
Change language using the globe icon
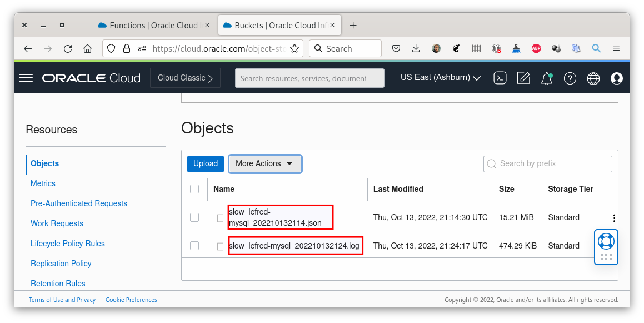tap(593, 78)
